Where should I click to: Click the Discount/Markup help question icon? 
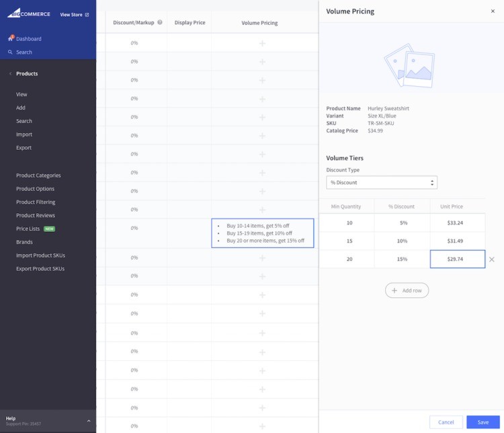point(160,22)
